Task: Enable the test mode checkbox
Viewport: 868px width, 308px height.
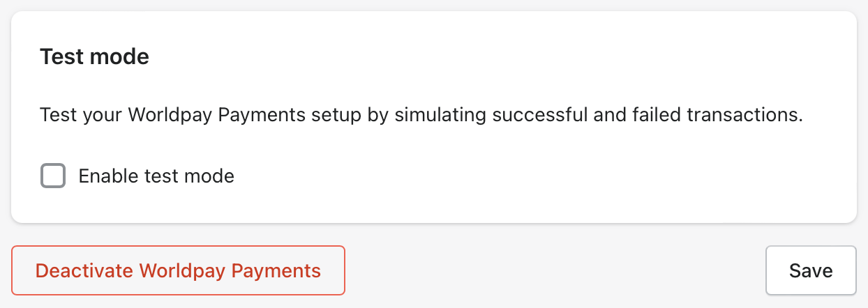Action: pyautogui.click(x=53, y=176)
